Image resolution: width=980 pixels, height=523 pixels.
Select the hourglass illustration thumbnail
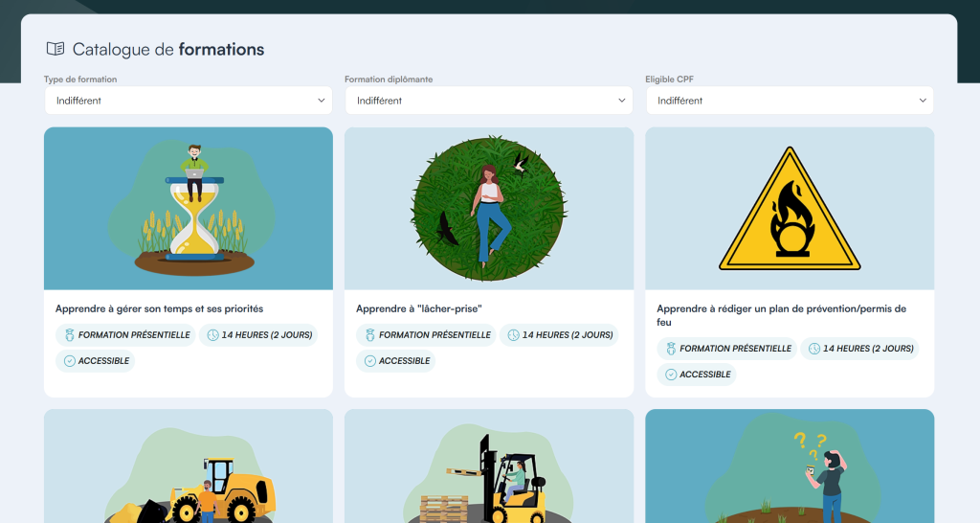189,209
